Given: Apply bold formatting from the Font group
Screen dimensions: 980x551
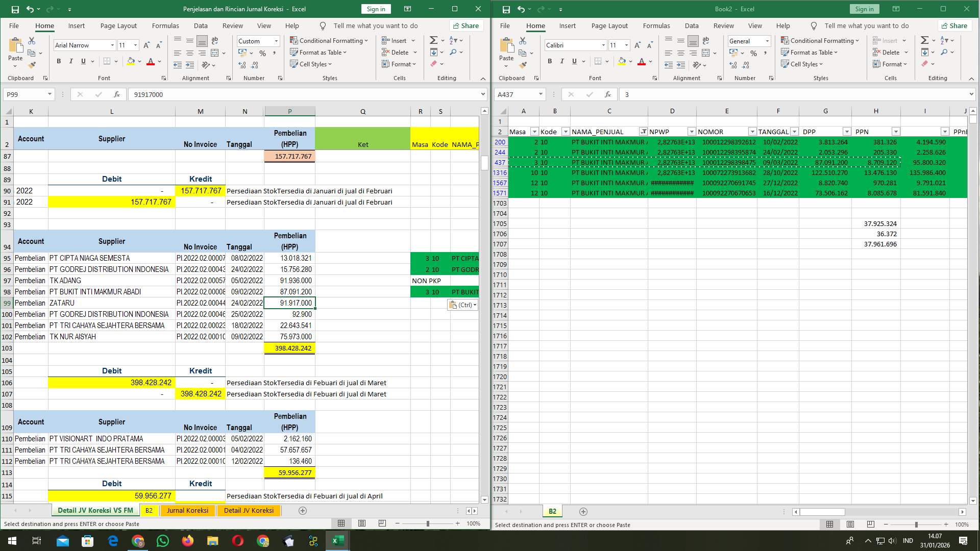Looking at the screenshot, I should pyautogui.click(x=58, y=61).
